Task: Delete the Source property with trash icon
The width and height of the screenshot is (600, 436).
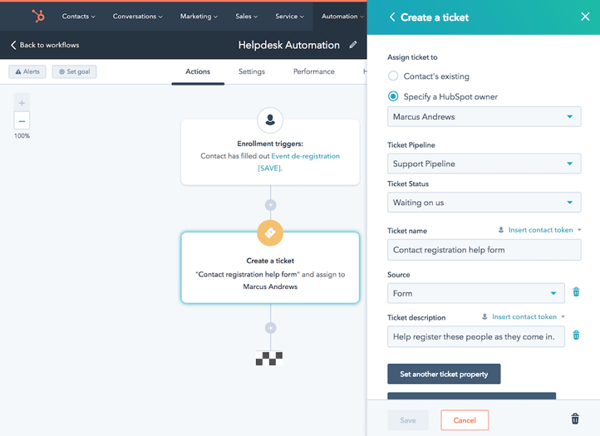Action: [x=576, y=293]
